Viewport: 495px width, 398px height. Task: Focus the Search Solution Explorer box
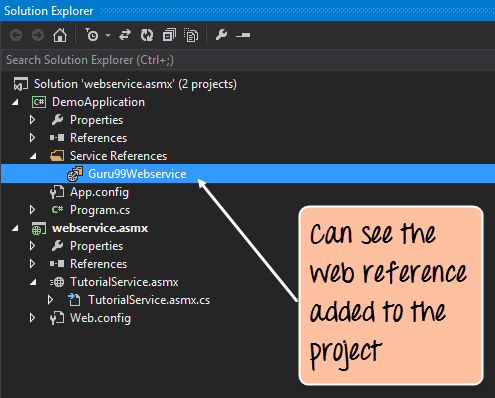(x=247, y=60)
